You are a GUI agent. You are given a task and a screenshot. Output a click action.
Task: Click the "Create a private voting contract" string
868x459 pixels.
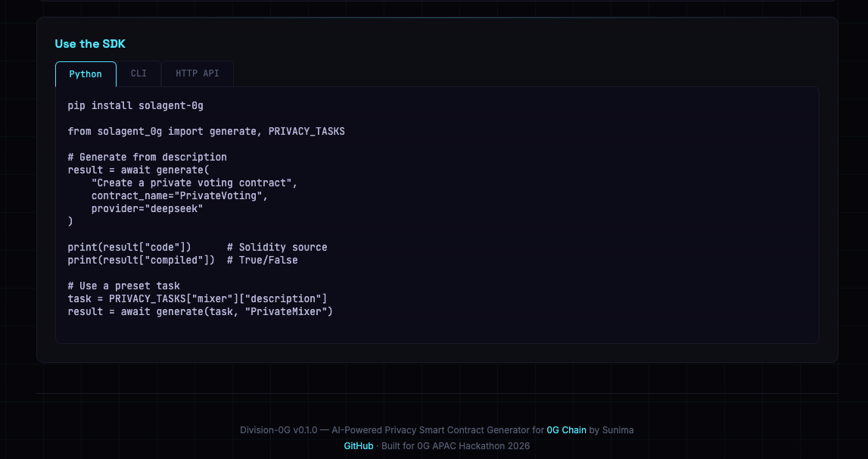(x=194, y=183)
